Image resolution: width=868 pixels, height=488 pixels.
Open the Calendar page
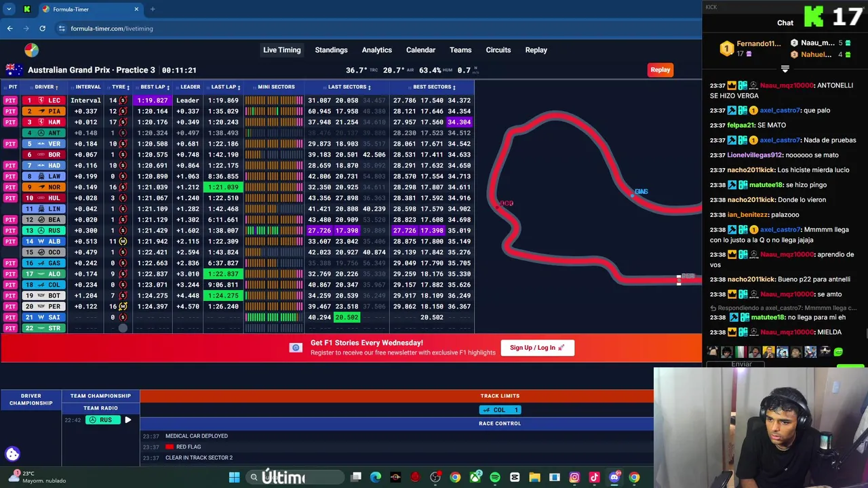tap(420, 50)
